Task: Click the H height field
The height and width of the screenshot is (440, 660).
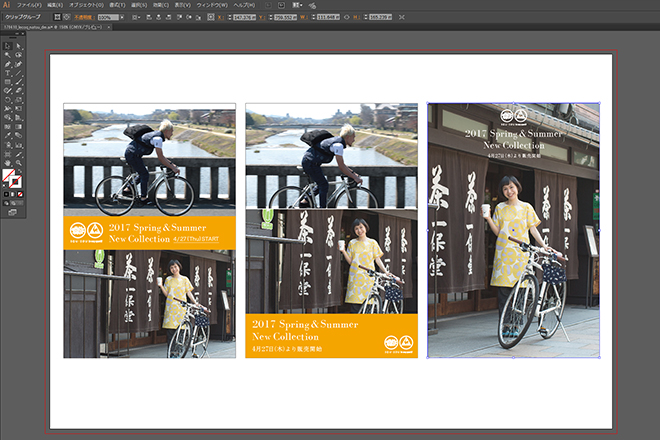Action: [x=381, y=17]
